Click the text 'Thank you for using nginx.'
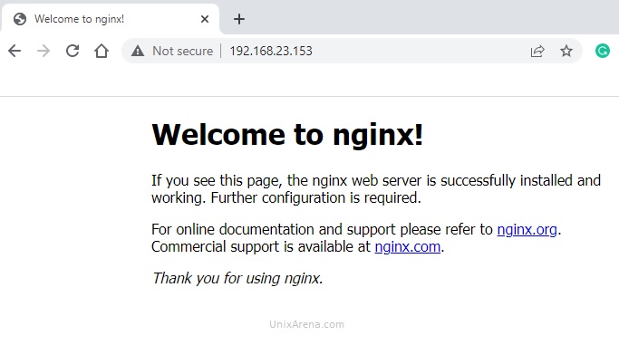This screenshot has height=364, width=619. click(x=237, y=278)
